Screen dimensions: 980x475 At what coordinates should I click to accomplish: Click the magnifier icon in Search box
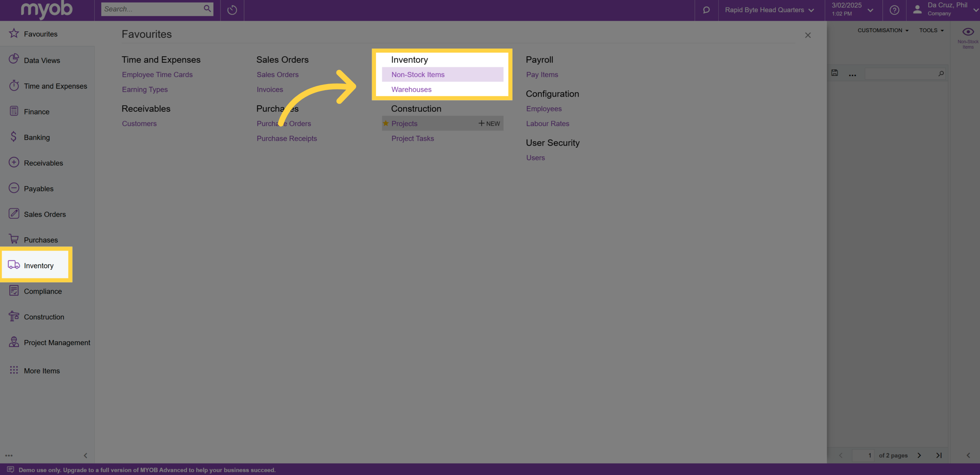(x=207, y=9)
